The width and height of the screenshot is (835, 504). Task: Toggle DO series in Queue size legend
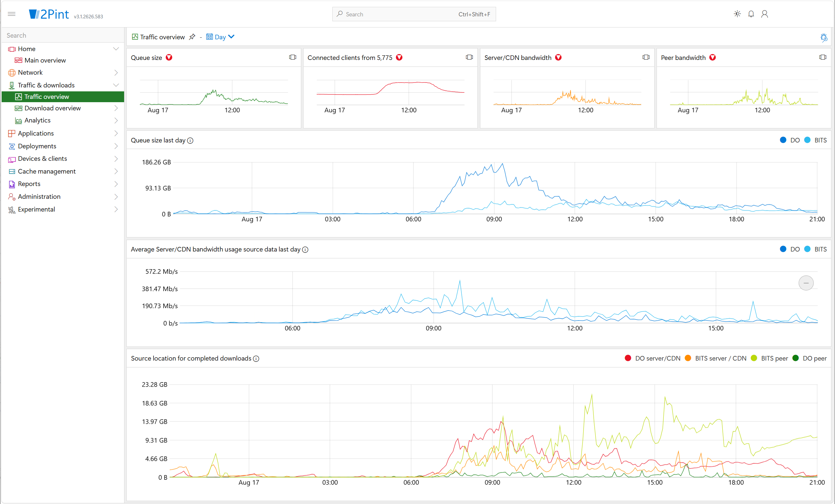(x=789, y=140)
